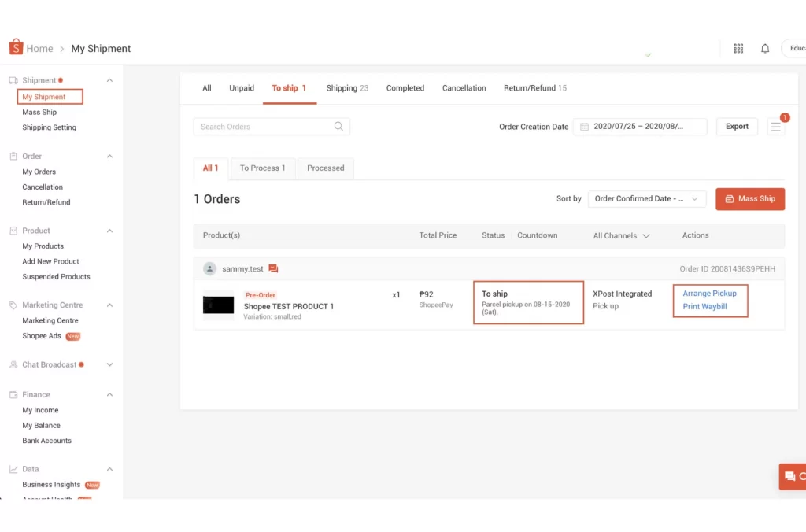
Task: Open the notifications bell
Action: pyautogui.click(x=765, y=48)
